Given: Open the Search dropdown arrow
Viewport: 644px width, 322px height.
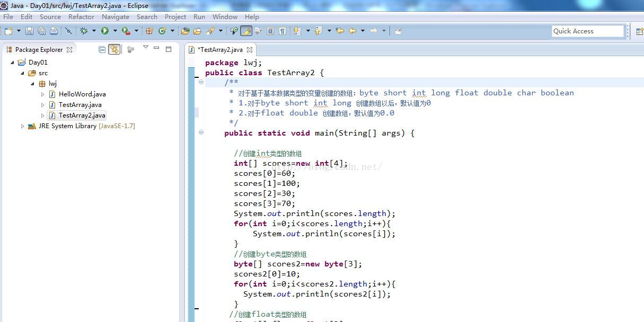Looking at the screenshot, I should (x=220, y=31).
